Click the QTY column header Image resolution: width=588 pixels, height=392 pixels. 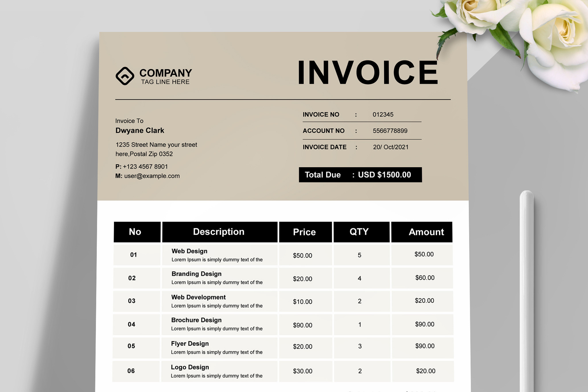[x=359, y=232]
